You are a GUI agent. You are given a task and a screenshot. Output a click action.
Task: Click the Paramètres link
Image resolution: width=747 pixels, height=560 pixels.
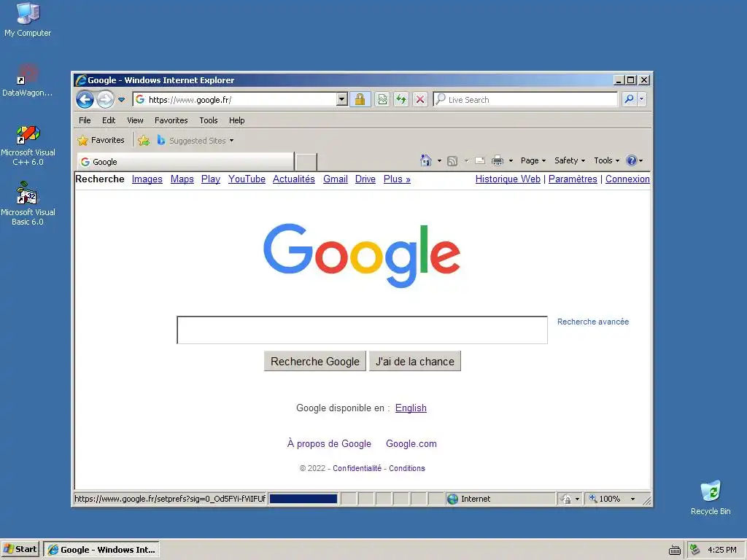573,179
